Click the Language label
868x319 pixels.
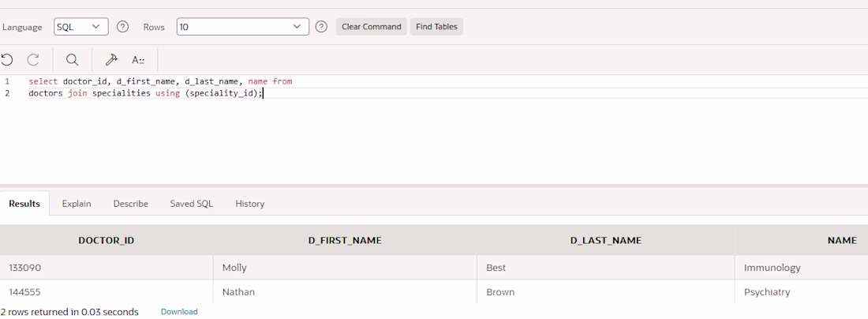[x=22, y=27]
